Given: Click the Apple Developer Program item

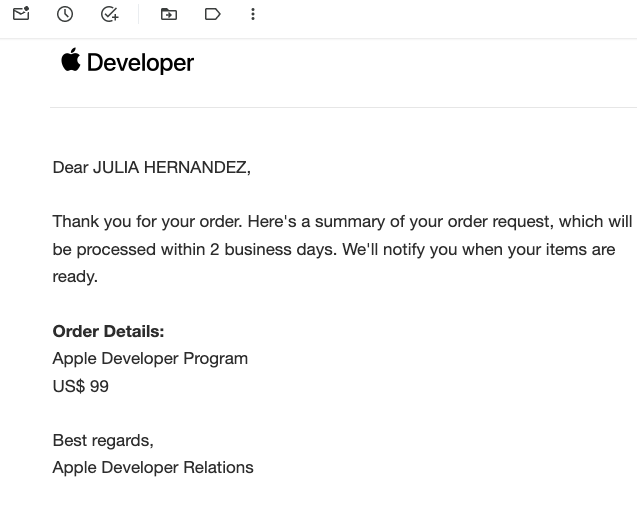Looking at the screenshot, I should click(x=150, y=358).
